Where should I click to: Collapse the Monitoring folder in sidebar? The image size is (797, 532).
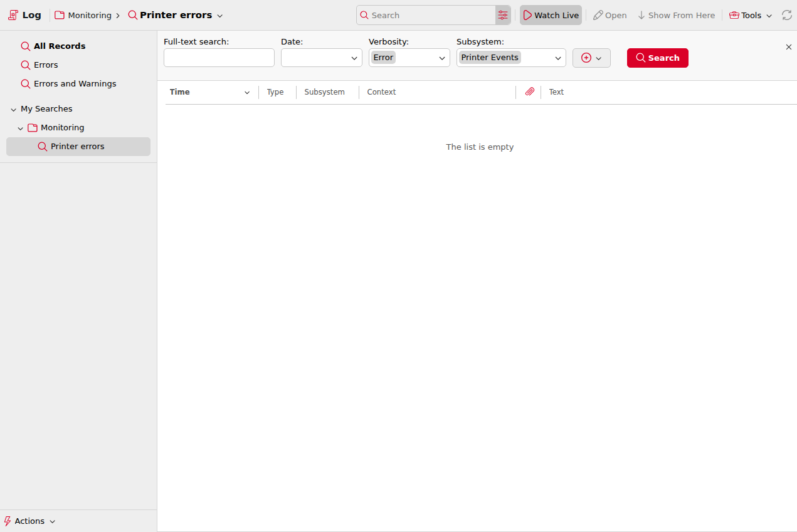(21, 128)
